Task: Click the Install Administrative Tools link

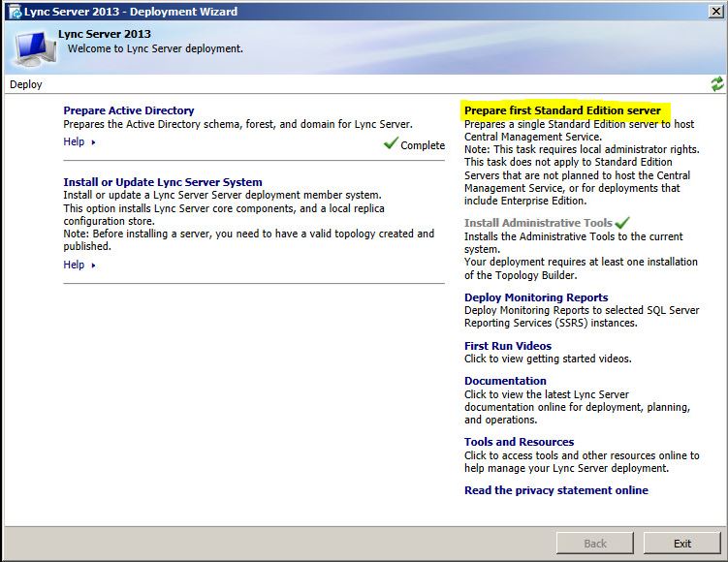Action: [538, 223]
